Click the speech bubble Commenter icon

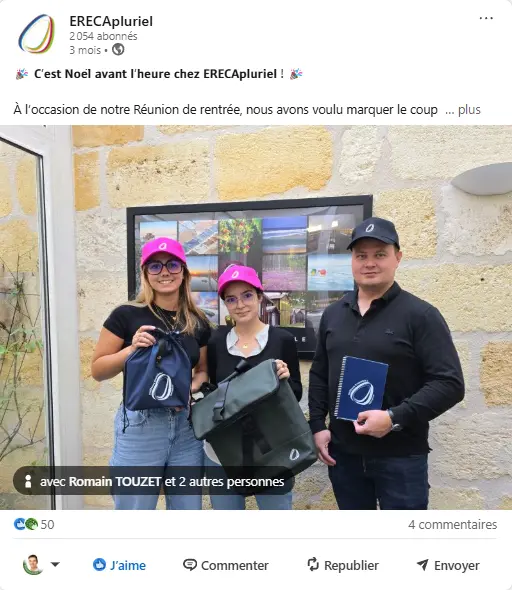coord(190,565)
